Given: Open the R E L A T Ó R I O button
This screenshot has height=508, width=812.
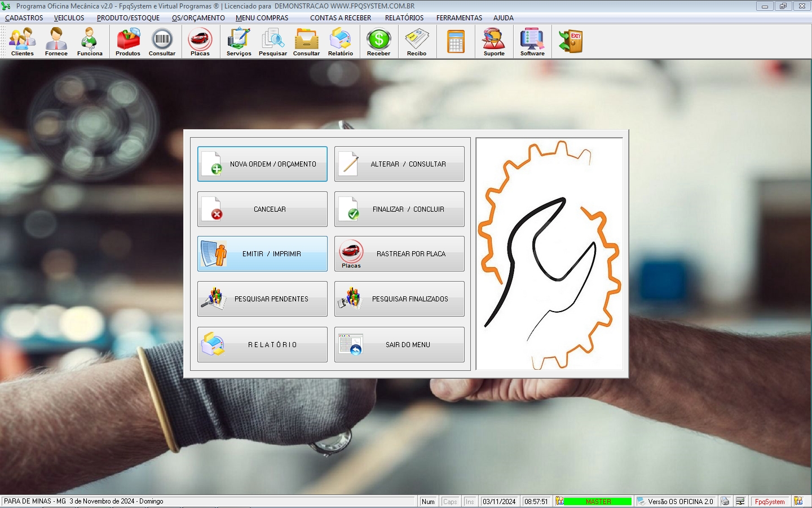Looking at the screenshot, I should 262,345.
